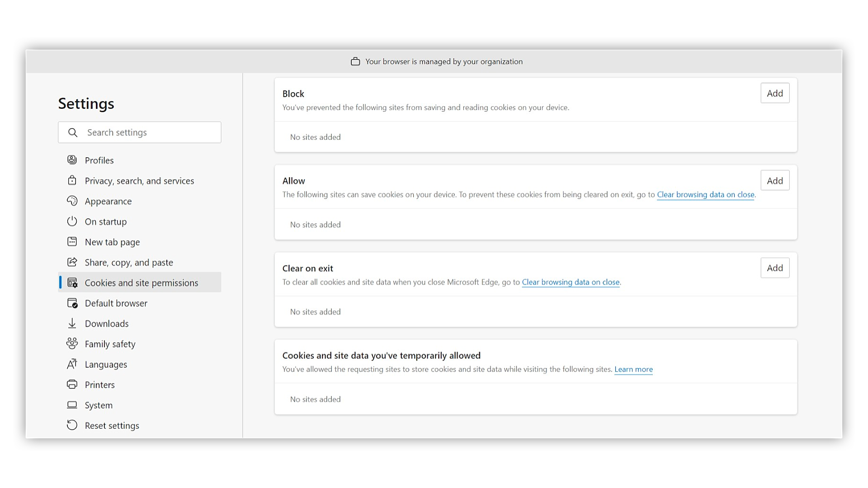Add a site to the Allow list

pos(775,181)
